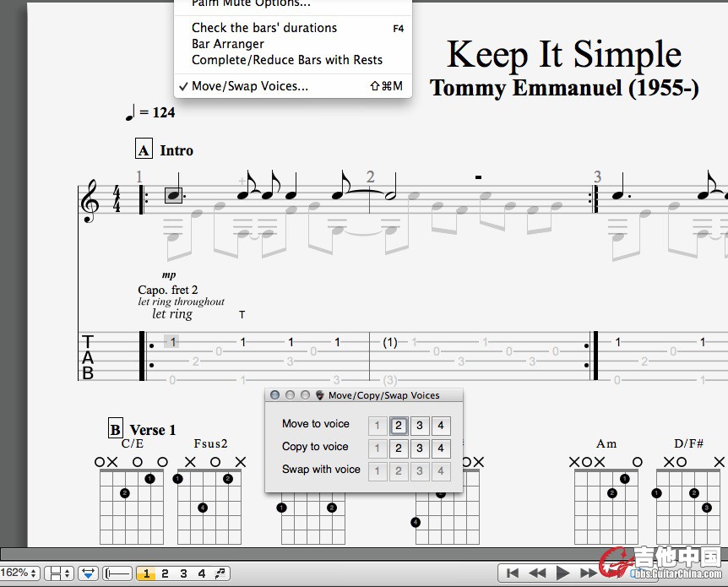Switch to voice 2 in bottom toolbar
The height and width of the screenshot is (587, 728).
point(165,573)
